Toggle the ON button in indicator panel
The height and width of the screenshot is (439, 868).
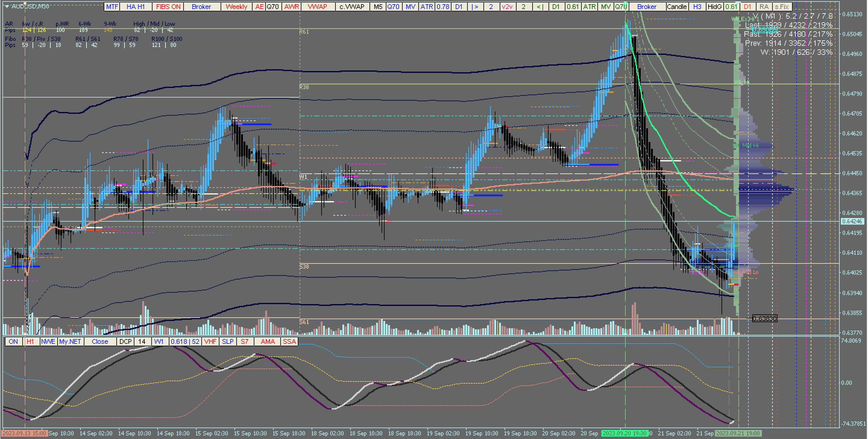[14, 342]
